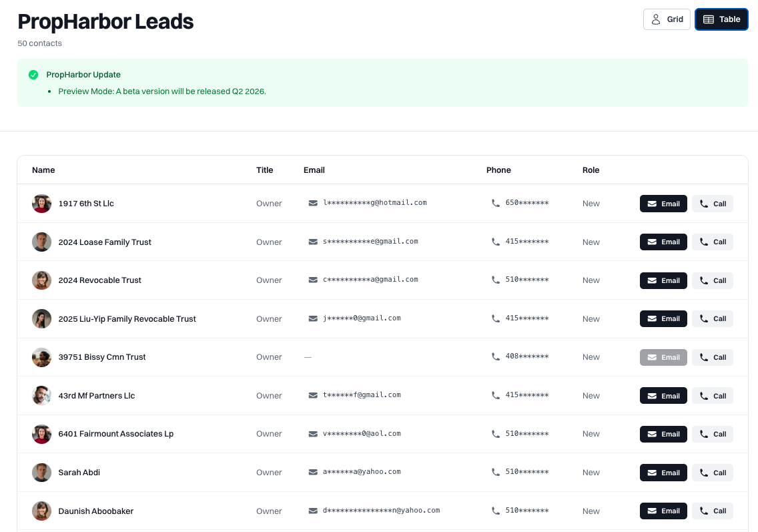The width and height of the screenshot is (758, 532).
Task: Click envelope icon beside 1917 6th St Llc email
Action: click(313, 203)
